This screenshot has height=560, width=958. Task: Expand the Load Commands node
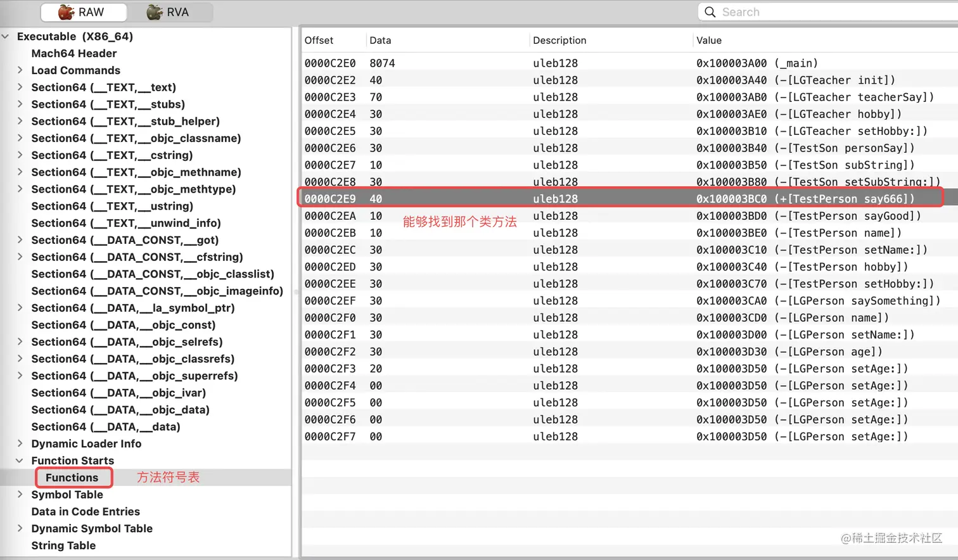pos(20,70)
